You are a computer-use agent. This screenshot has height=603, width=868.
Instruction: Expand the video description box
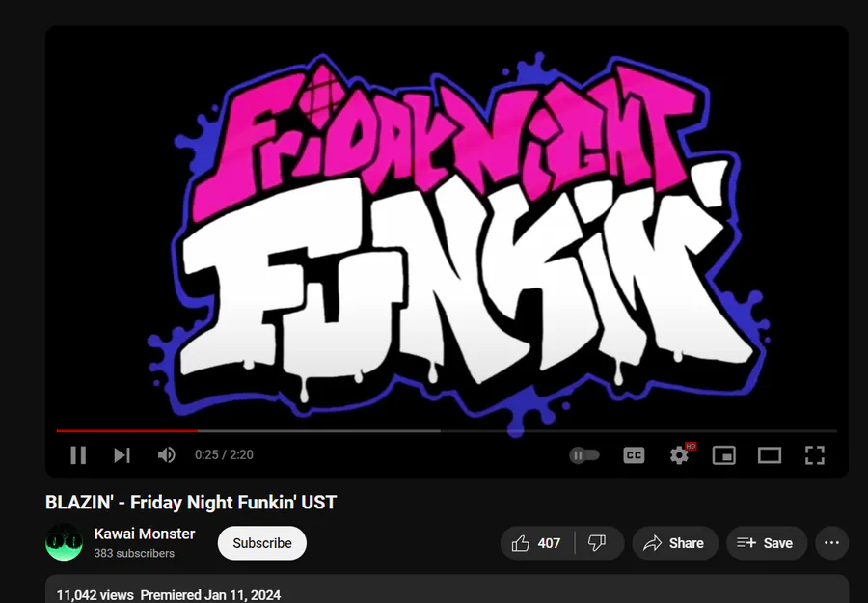click(447, 589)
